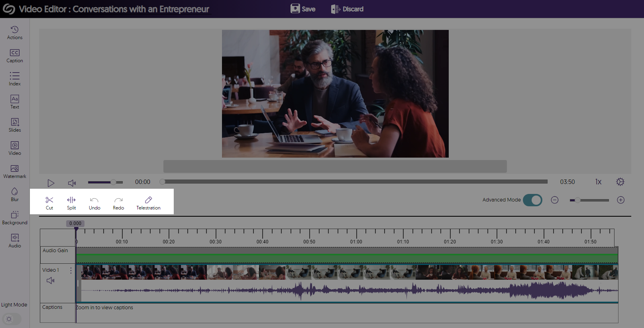The image size is (644, 328).
Task: Click the Video 1 track label
Action: [51, 270]
